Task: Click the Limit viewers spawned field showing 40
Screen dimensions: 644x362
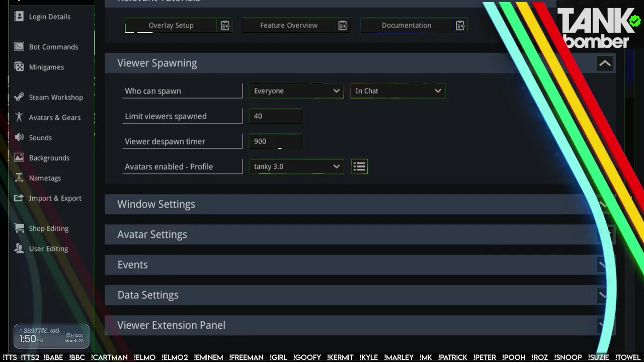Action: 276,116
